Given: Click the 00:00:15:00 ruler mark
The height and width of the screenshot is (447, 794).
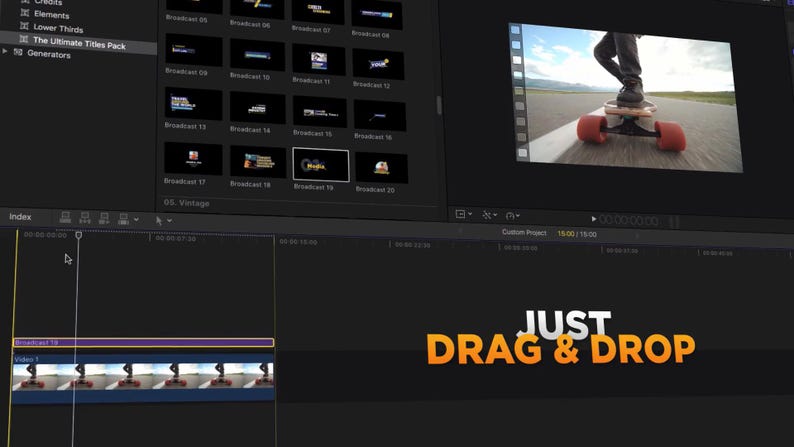Looking at the screenshot, I should [x=298, y=242].
